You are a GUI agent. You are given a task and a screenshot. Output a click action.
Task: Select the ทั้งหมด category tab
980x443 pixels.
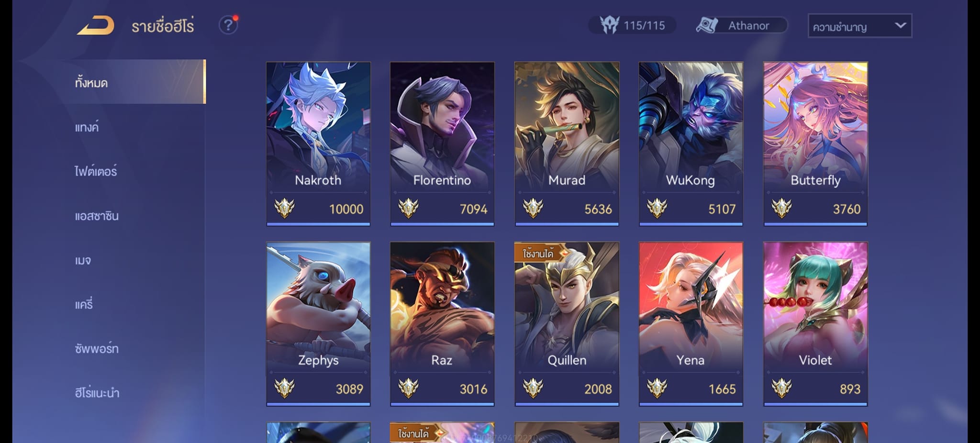tap(134, 82)
